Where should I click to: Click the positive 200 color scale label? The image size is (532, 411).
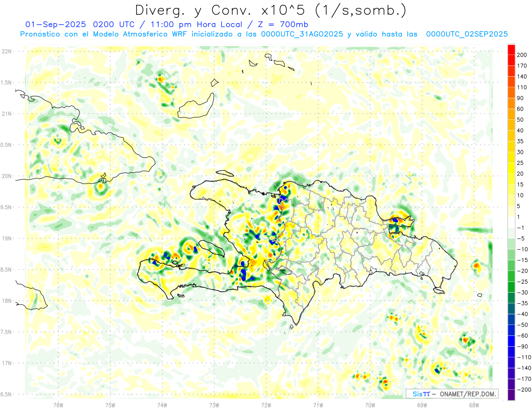[521, 55]
